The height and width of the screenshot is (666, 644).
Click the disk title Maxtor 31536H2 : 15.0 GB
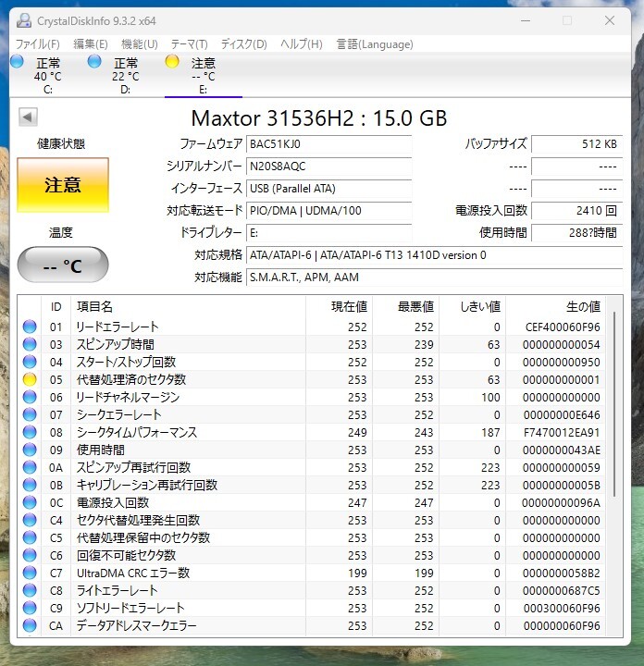tap(319, 117)
